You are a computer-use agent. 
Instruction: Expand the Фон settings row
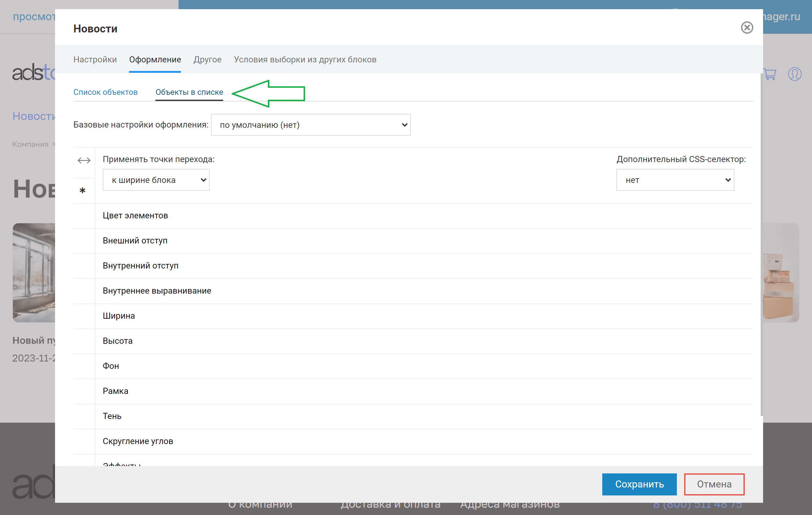[x=111, y=366]
